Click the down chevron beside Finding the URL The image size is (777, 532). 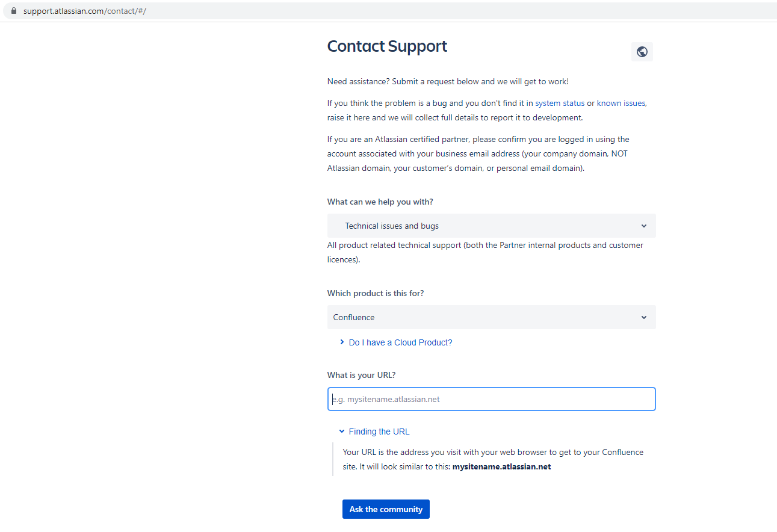pyautogui.click(x=342, y=431)
